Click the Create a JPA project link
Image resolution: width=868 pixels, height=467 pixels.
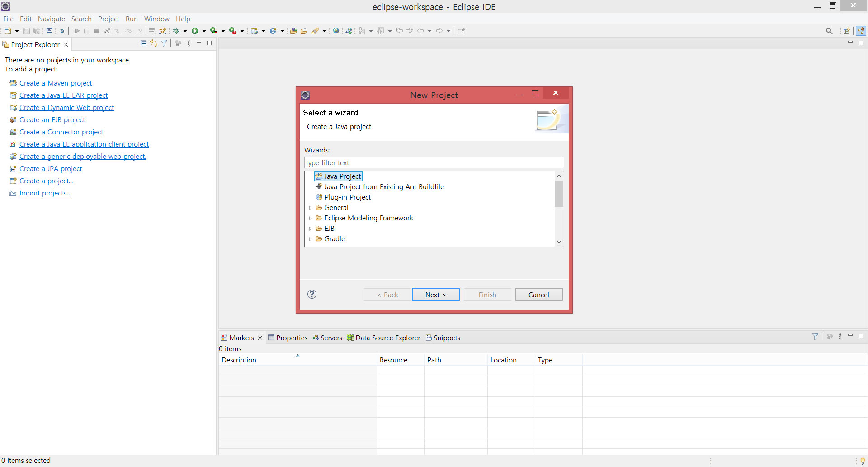(x=51, y=169)
